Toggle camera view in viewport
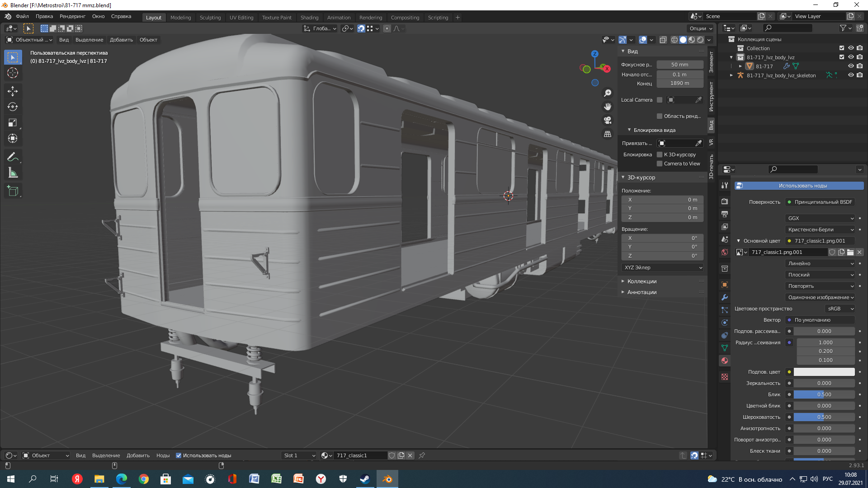Image resolution: width=868 pixels, height=488 pixels. click(608, 120)
